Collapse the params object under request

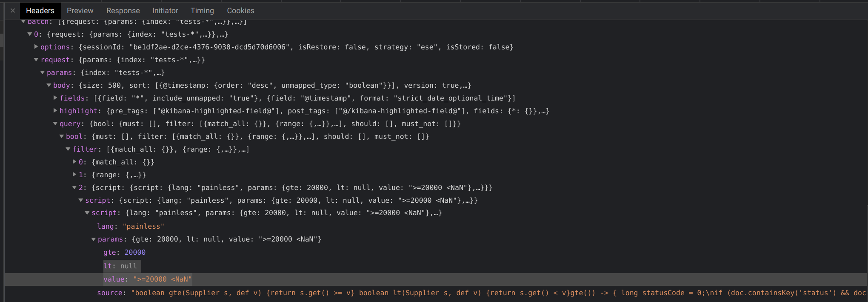click(42, 72)
